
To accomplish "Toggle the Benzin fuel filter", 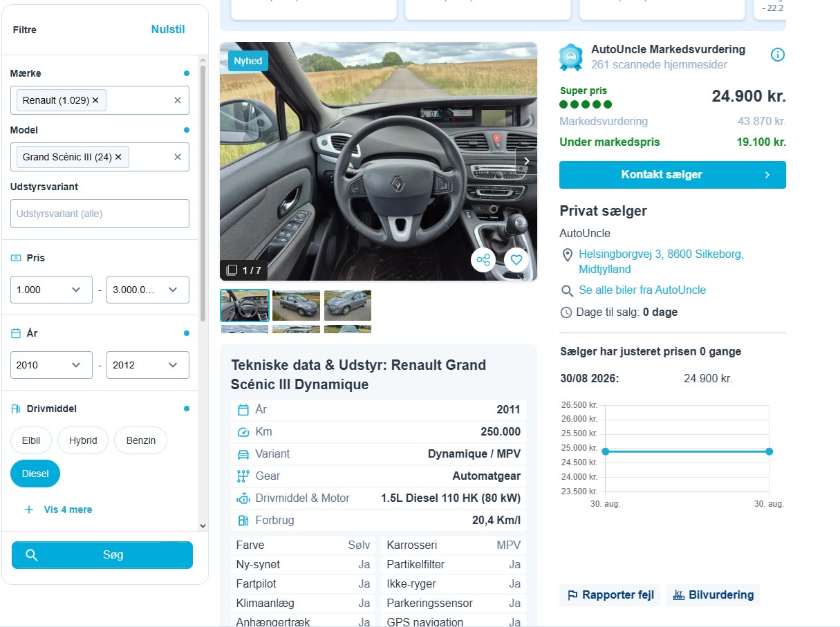I will point(141,440).
